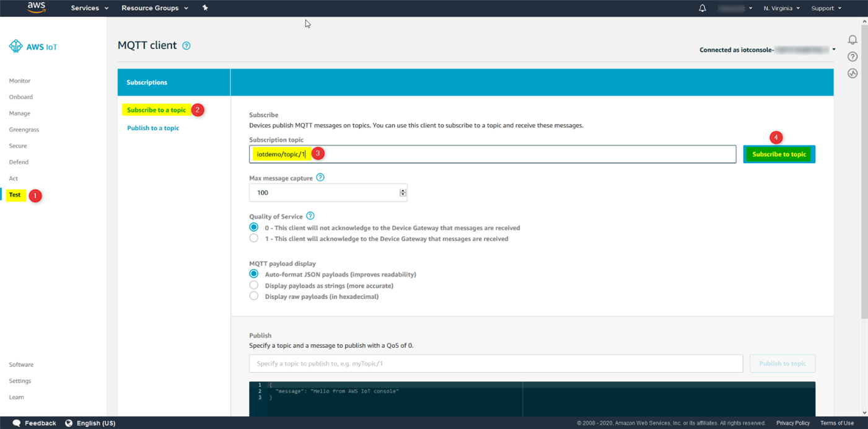Open the Terms of Use link

click(837, 423)
